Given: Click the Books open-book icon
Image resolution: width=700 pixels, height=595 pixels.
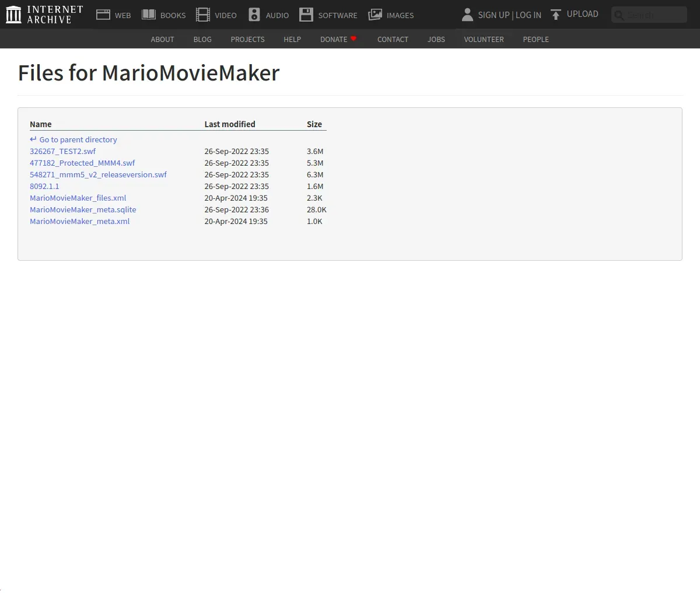Looking at the screenshot, I should (x=149, y=15).
